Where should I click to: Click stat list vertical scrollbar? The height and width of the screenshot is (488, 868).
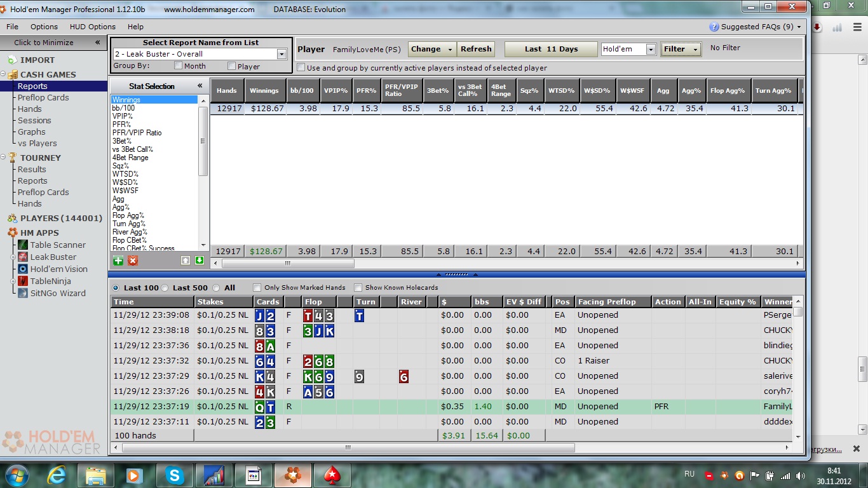tap(203, 142)
